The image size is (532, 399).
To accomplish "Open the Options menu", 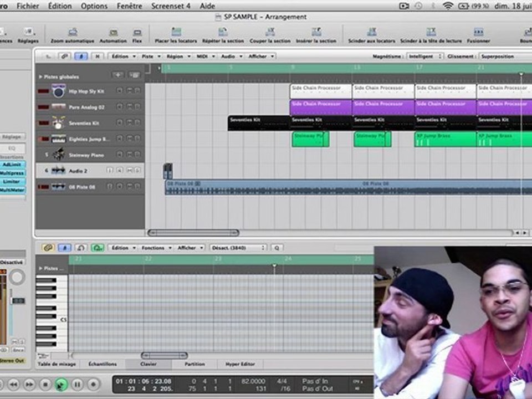I will pyautogui.click(x=93, y=6).
